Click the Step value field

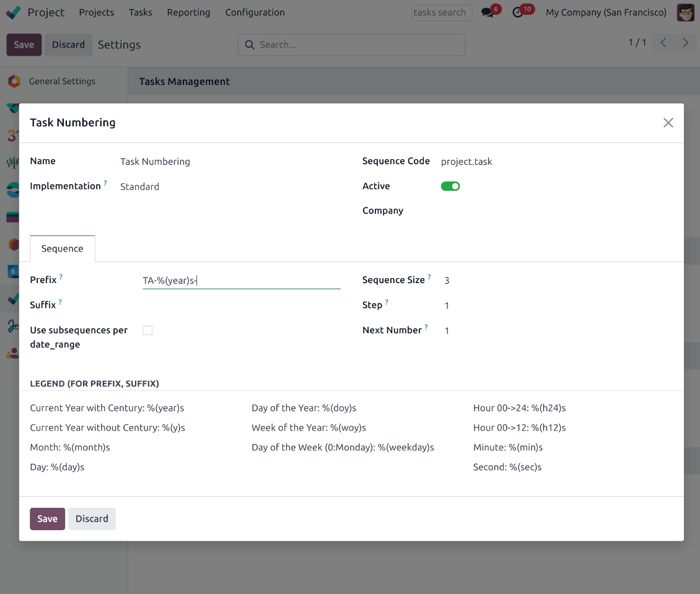pos(447,305)
